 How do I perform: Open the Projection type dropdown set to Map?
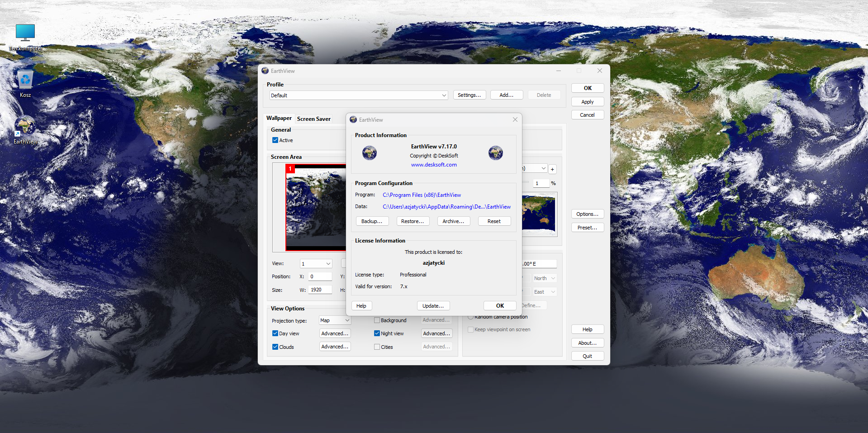point(335,320)
